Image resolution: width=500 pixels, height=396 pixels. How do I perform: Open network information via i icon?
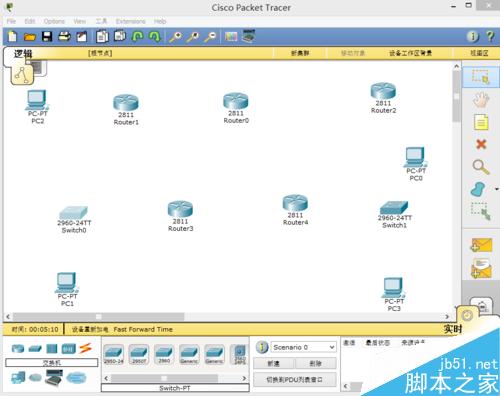(x=472, y=36)
